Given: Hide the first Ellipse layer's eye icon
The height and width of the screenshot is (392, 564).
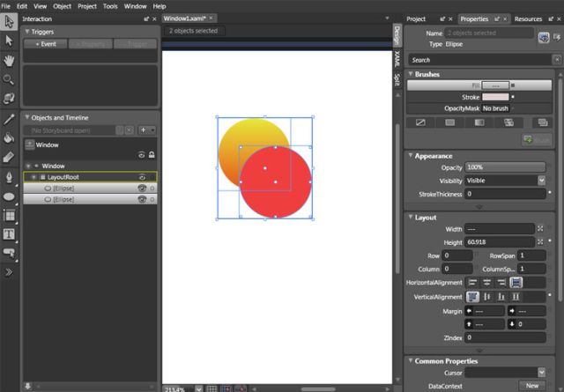Looking at the screenshot, I should pos(141,188).
